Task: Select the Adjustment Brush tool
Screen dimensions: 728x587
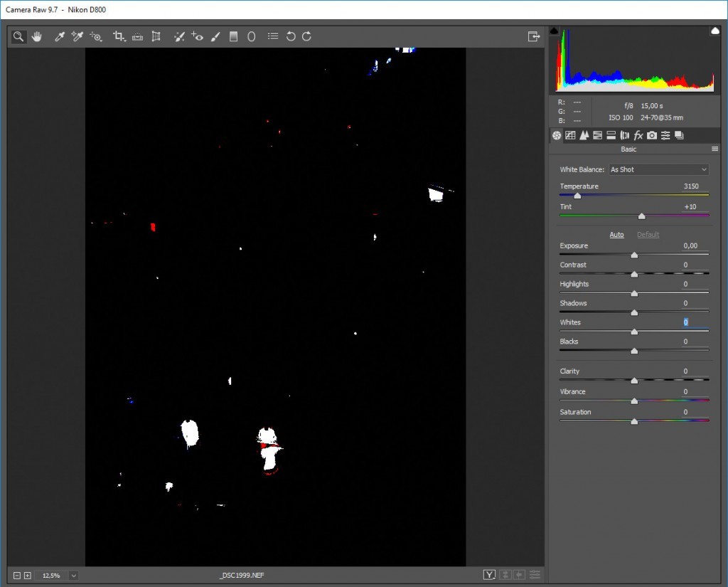Action: pos(215,36)
